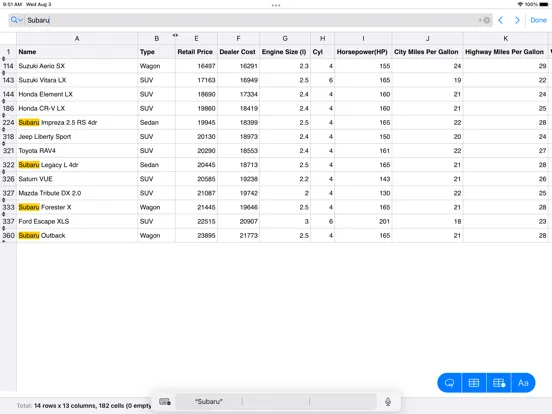Click the Name header cell

pyautogui.click(x=77, y=52)
